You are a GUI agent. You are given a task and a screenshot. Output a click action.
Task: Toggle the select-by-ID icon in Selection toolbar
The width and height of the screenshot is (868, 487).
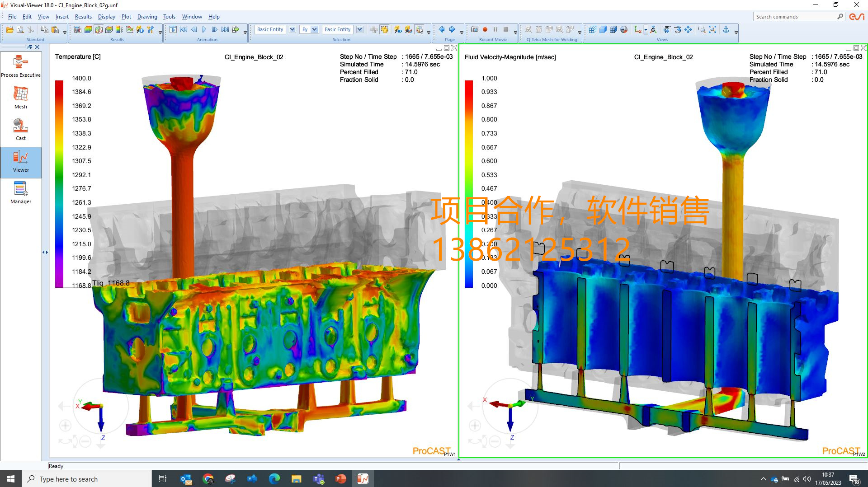(398, 29)
